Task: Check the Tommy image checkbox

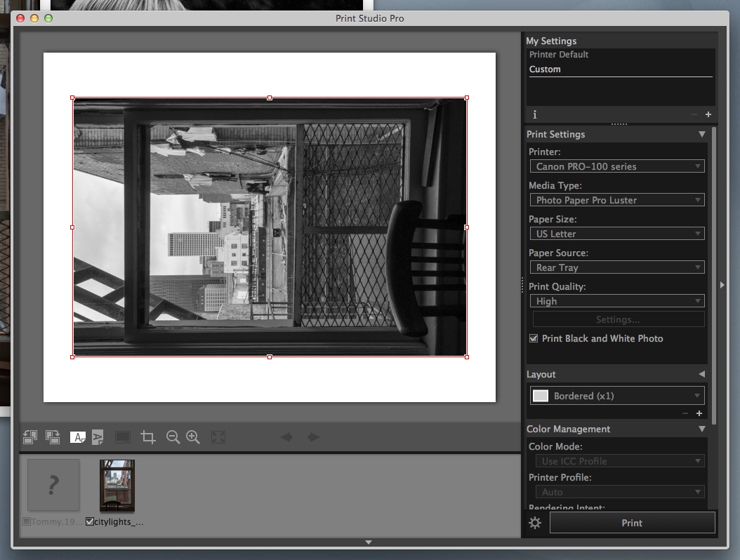Action: pos(27,522)
